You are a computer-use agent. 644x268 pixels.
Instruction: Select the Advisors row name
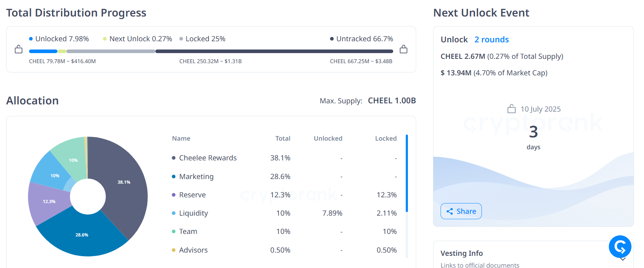pos(193,250)
